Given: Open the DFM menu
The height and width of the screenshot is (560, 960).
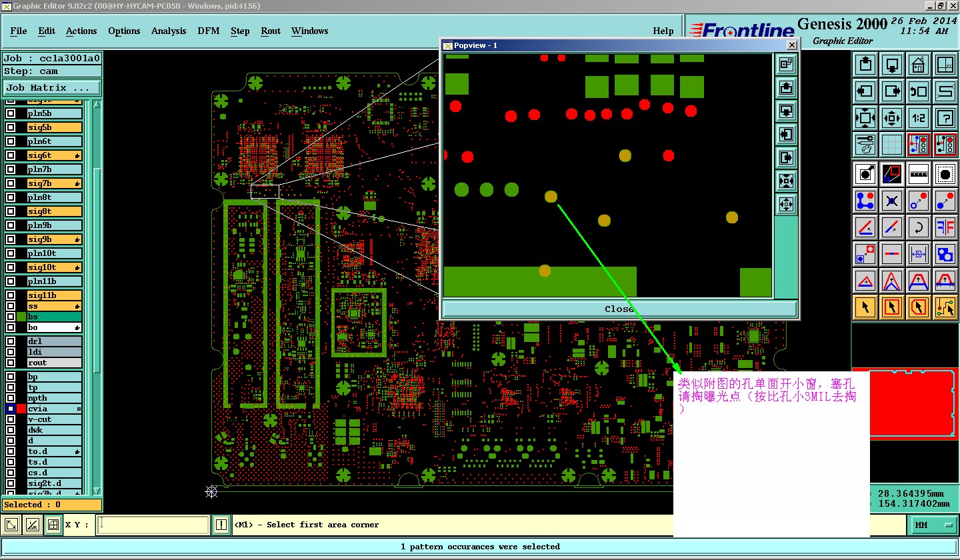Looking at the screenshot, I should (x=208, y=31).
